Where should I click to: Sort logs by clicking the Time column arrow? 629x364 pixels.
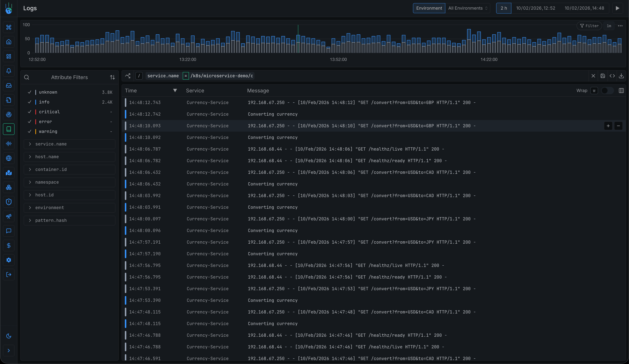point(175,91)
